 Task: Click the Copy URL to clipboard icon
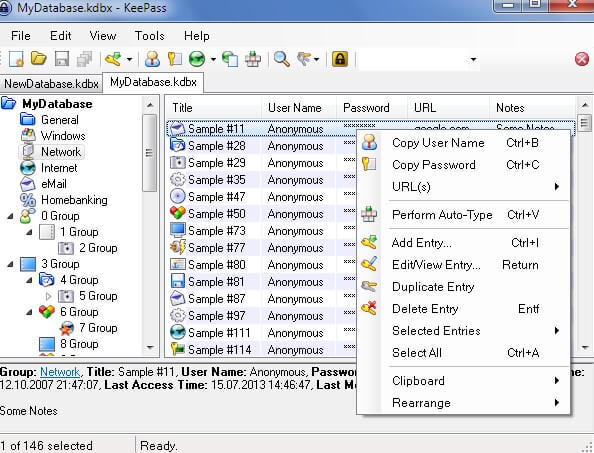[230, 59]
